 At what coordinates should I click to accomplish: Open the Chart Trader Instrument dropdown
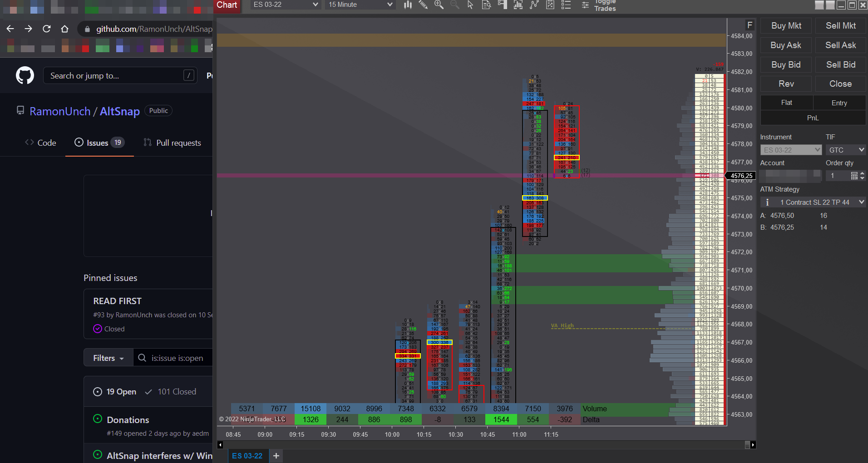pyautogui.click(x=791, y=150)
